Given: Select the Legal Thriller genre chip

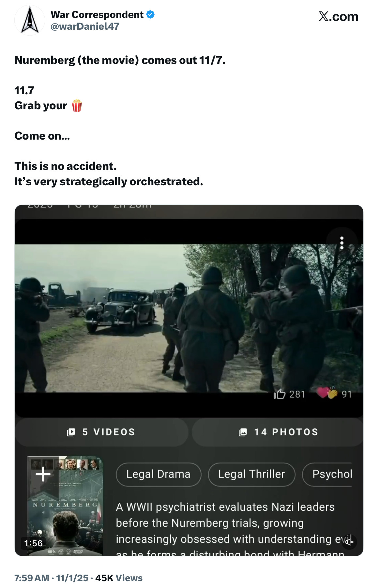Looking at the screenshot, I should point(251,474).
